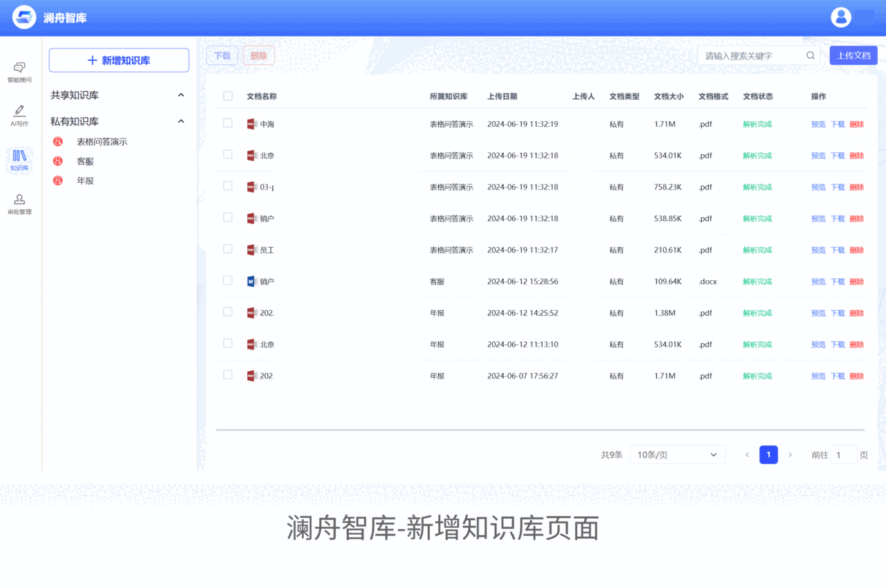This screenshot has width=886, height=588.
Task: Click the Word icon of the .docx row
Action: (x=251, y=282)
